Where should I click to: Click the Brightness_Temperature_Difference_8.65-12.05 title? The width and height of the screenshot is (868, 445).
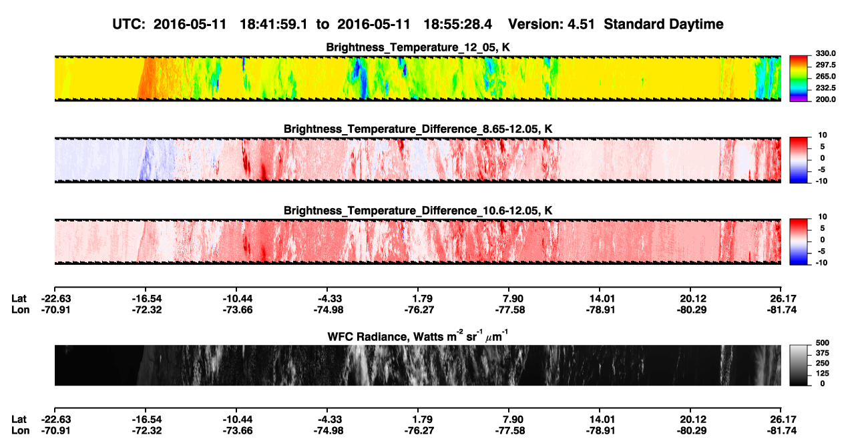click(418, 129)
